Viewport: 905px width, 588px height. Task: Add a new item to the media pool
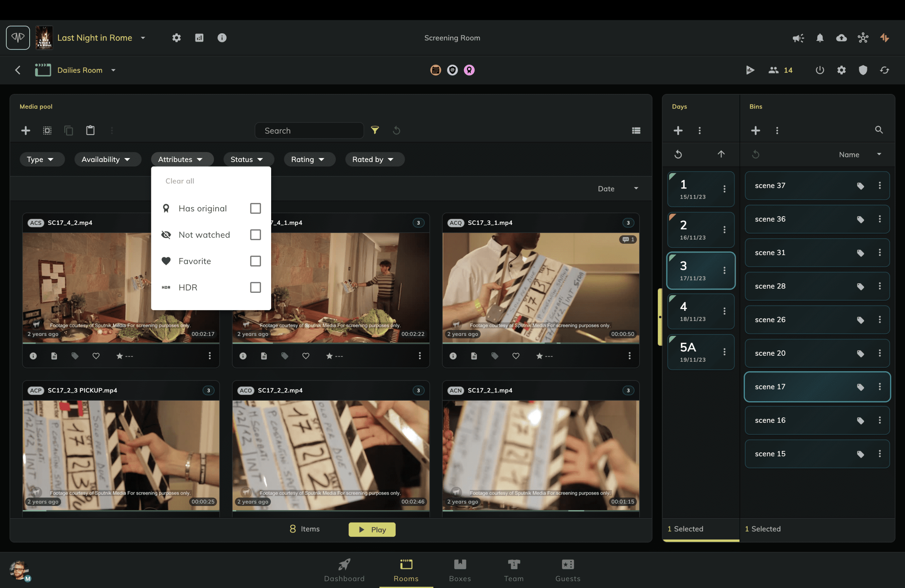pos(25,130)
